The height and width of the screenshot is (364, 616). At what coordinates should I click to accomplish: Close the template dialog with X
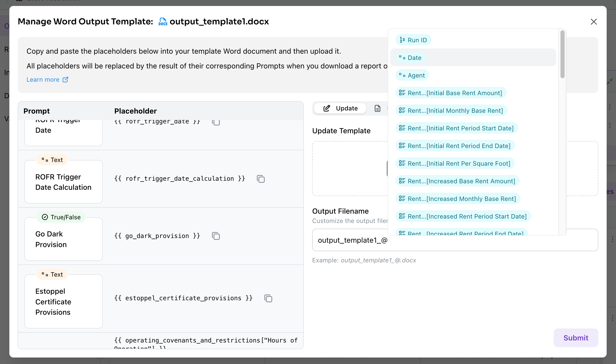pyautogui.click(x=594, y=22)
